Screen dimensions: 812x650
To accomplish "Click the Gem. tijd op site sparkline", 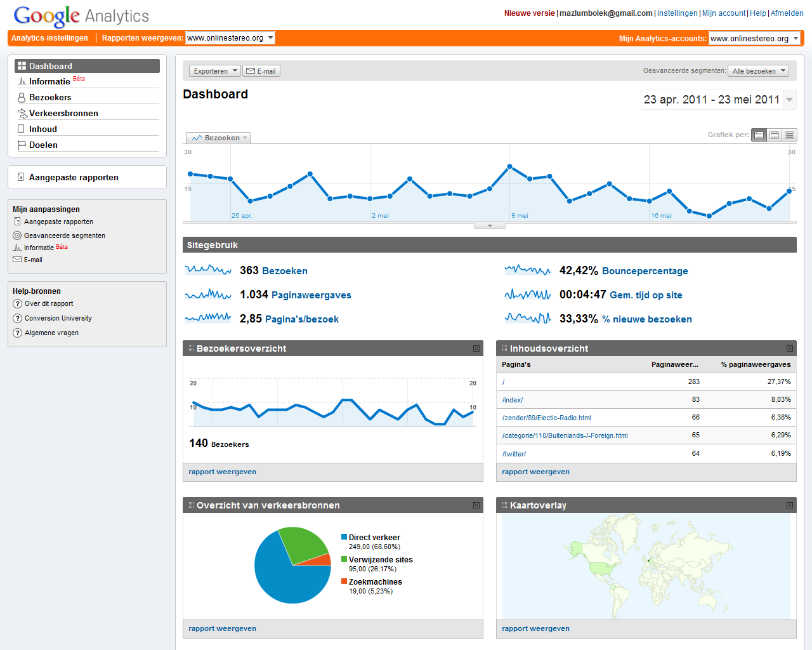I will [x=528, y=294].
